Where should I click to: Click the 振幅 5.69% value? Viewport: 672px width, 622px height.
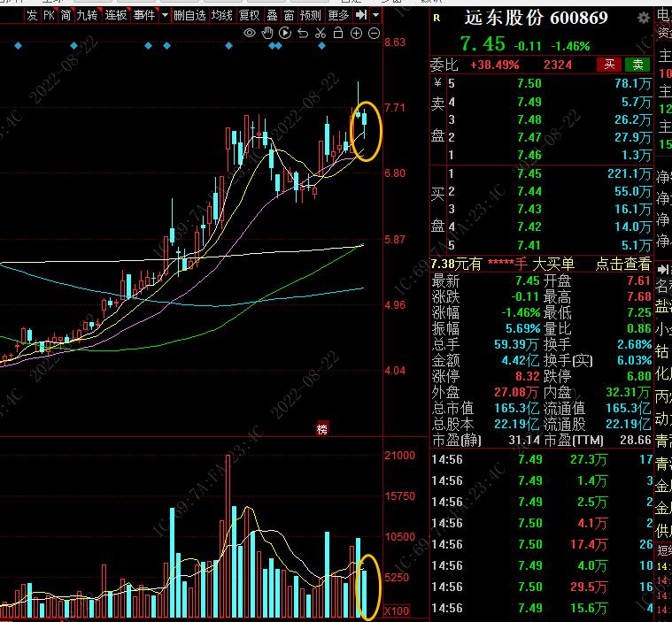tap(523, 328)
